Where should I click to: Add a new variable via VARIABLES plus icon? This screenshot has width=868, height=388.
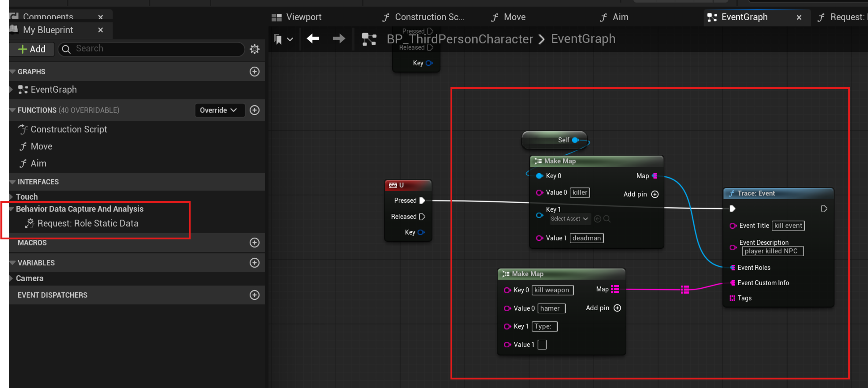(x=254, y=263)
